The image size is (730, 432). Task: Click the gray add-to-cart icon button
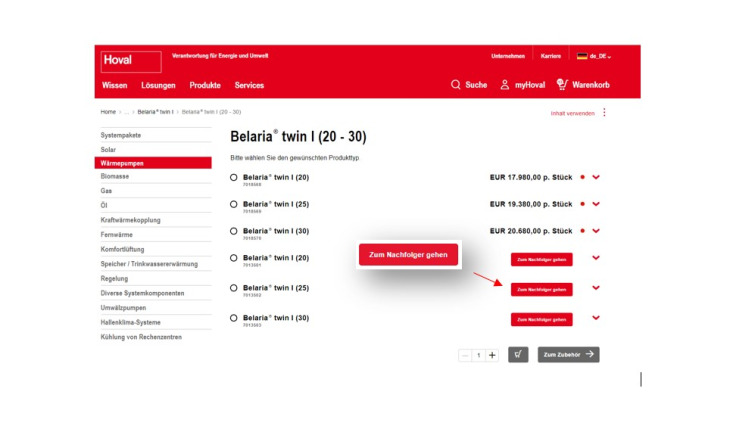click(518, 355)
